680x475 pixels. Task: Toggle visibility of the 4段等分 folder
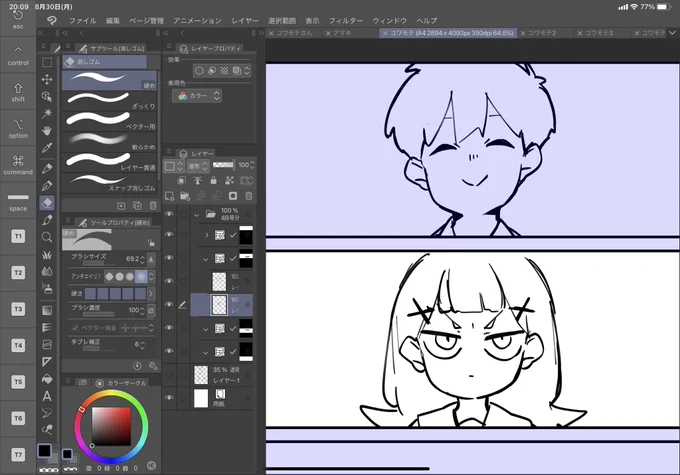click(x=169, y=214)
